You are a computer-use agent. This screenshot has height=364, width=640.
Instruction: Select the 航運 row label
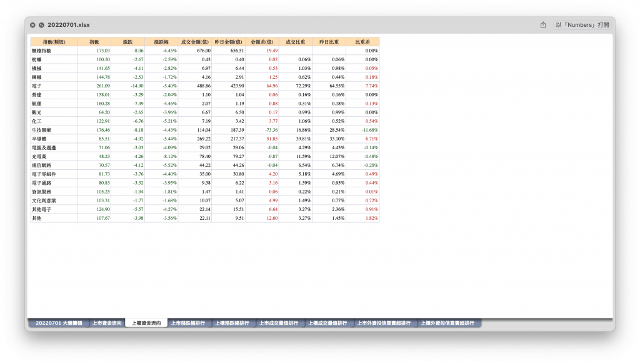(x=37, y=104)
